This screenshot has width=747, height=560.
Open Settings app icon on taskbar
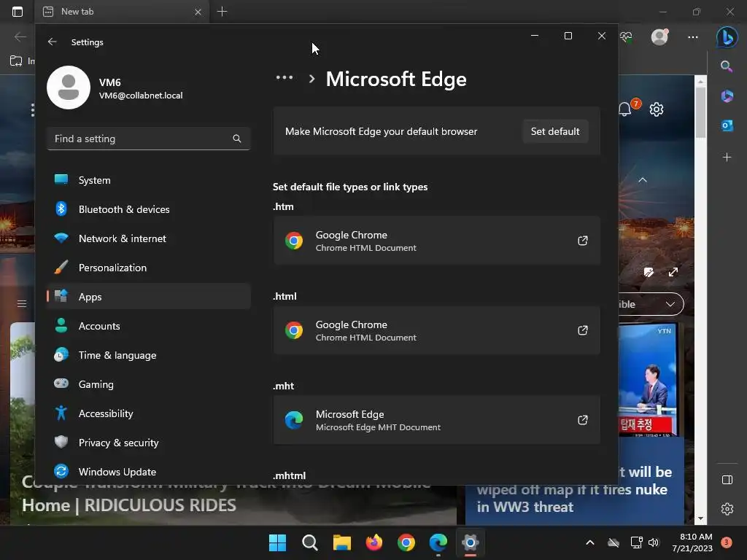tap(471, 542)
